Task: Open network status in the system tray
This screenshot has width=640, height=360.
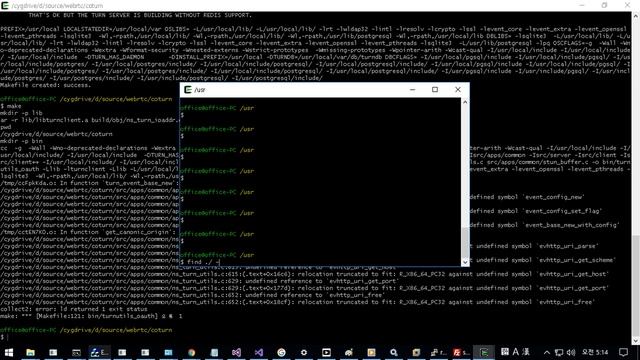Action: [x=559, y=352]
